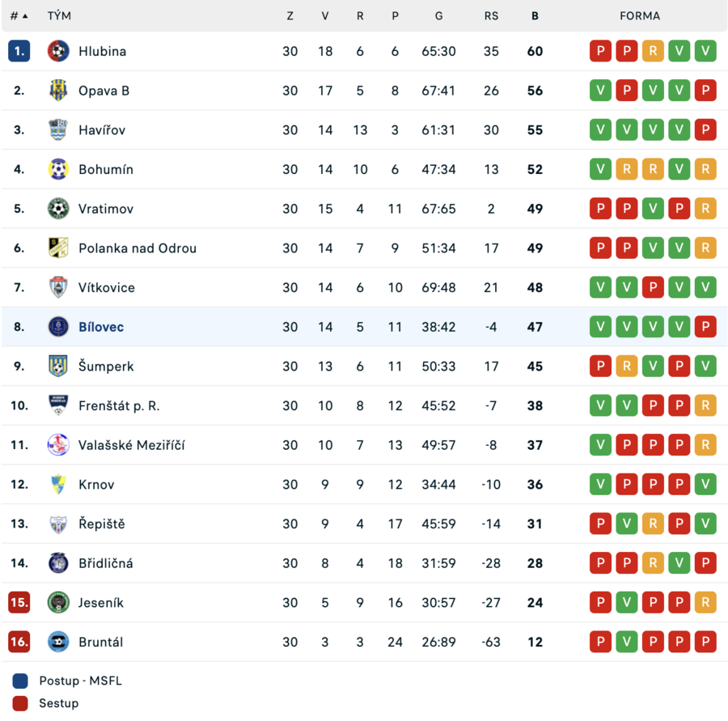Screen dimensions: 728x721
Task: Open the Bílovec team link
Action: point(101,327)
